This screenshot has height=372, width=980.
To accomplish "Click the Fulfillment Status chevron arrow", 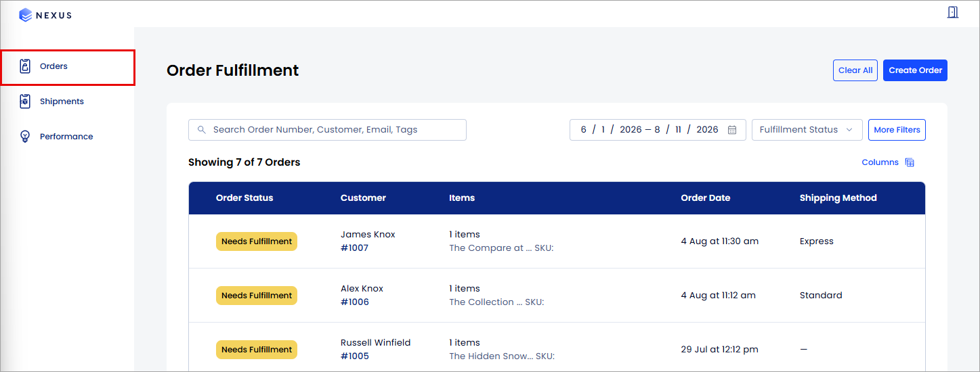I will [849, 130].
